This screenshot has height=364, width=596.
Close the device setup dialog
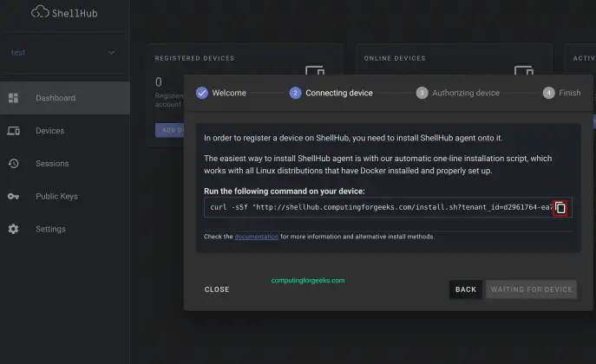[217, 289]
